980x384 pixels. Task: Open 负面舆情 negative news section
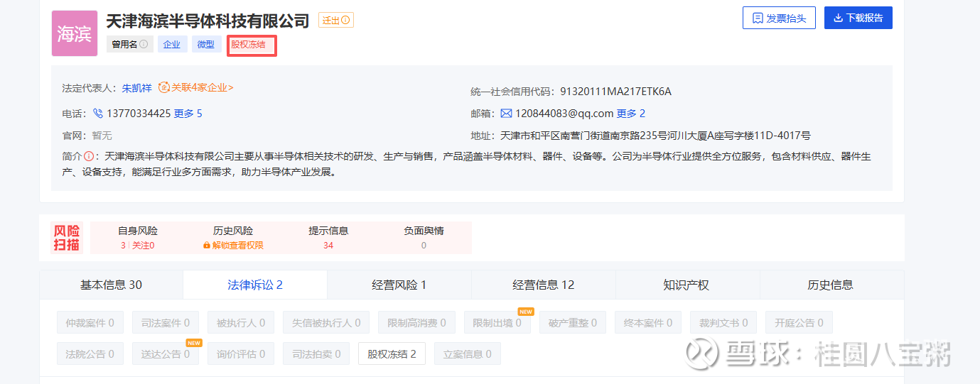coord(424,238)
